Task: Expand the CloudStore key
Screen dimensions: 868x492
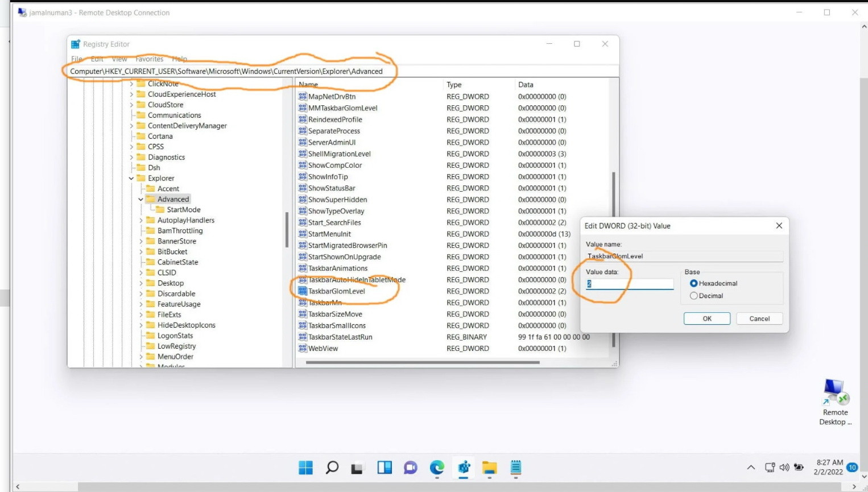Action: [131, 105]
